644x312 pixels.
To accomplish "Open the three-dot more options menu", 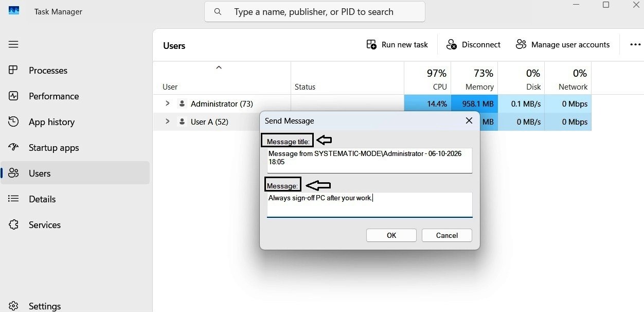I will pos(635,45).
